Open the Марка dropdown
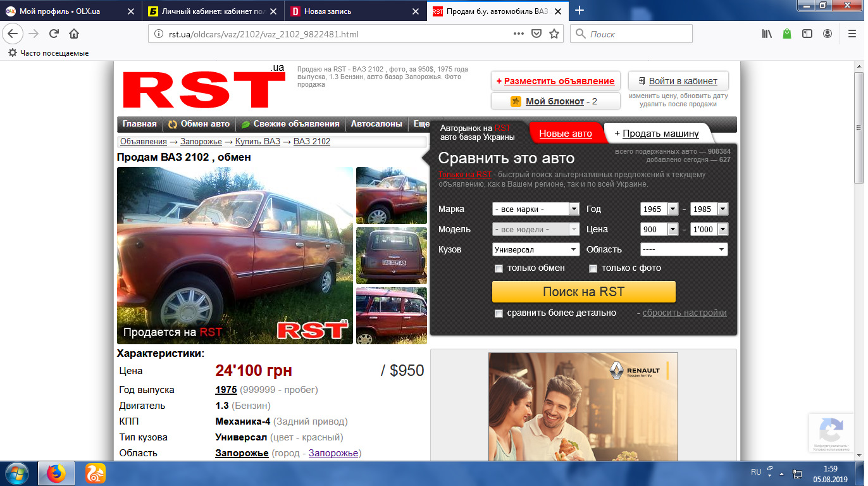The width and height of the screenshot is (868, 486). pos(536,209)
